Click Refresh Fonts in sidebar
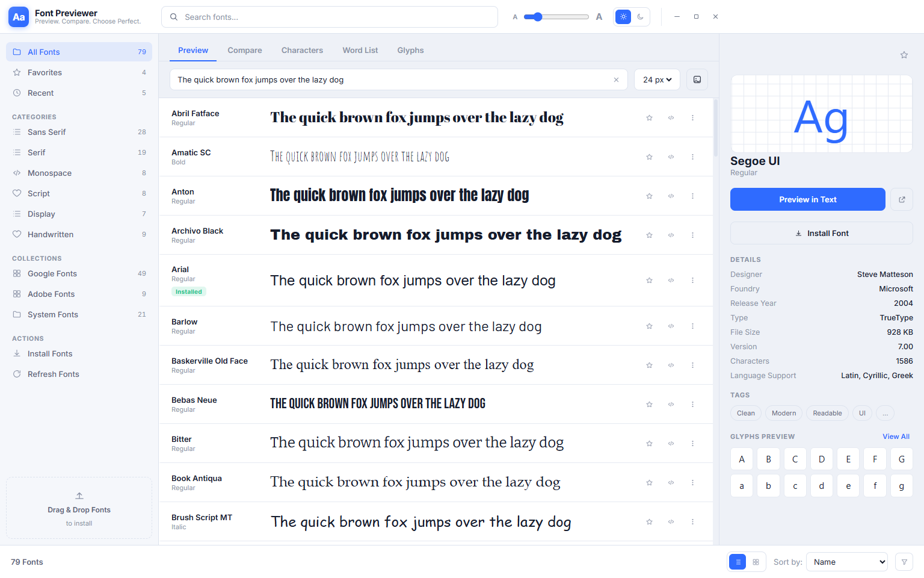Viewport: 924px width, 578px height. [79, 374]
